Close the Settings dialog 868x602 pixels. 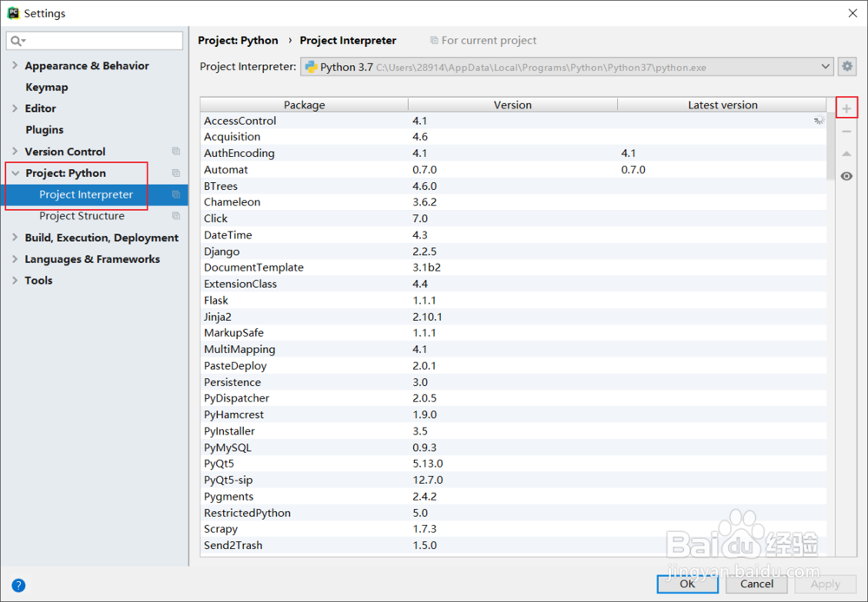click(852, 13)
